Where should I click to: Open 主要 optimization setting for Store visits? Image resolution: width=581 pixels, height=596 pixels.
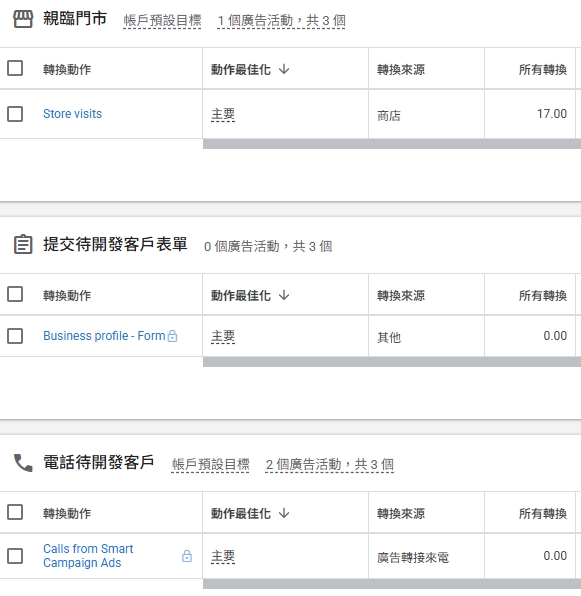[223, 114]
